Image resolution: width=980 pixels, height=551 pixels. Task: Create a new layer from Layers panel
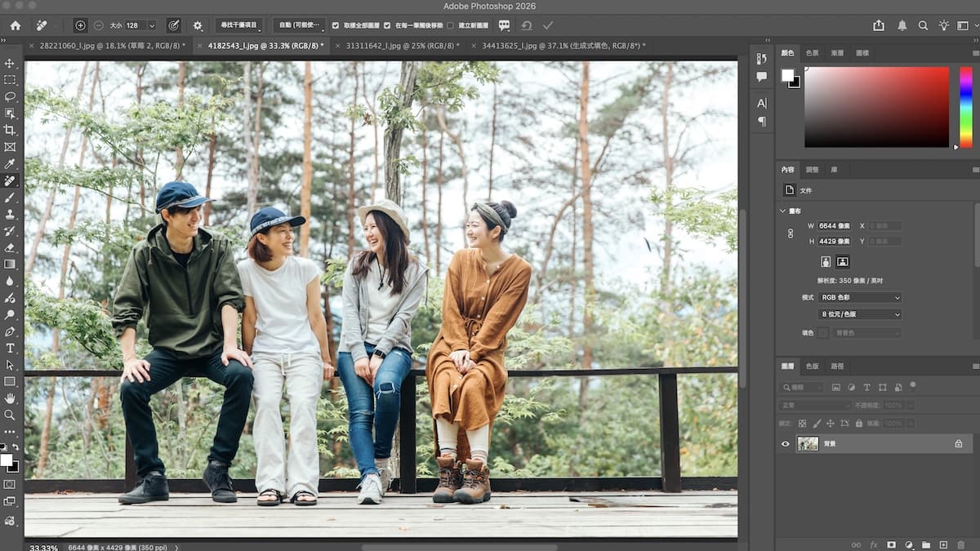(943, 544)
